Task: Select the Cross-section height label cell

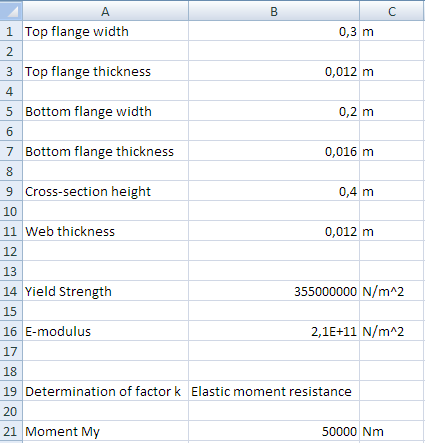Action: (x=105, y=191)
